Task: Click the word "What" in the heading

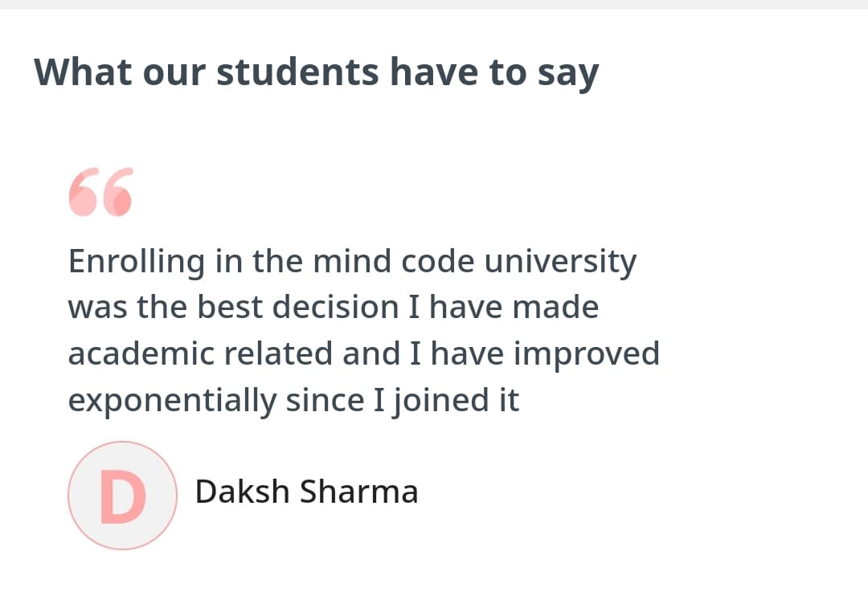Action: coord(83,72)
